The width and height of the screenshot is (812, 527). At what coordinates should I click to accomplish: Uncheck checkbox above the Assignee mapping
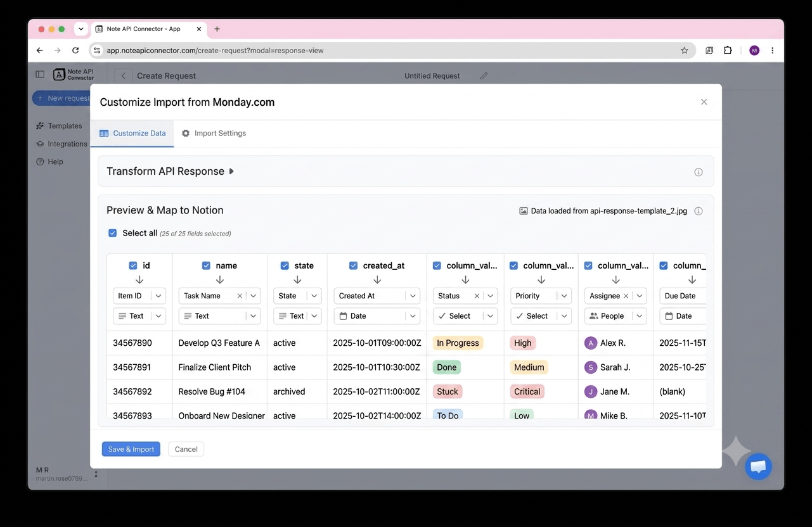point(588,266)
